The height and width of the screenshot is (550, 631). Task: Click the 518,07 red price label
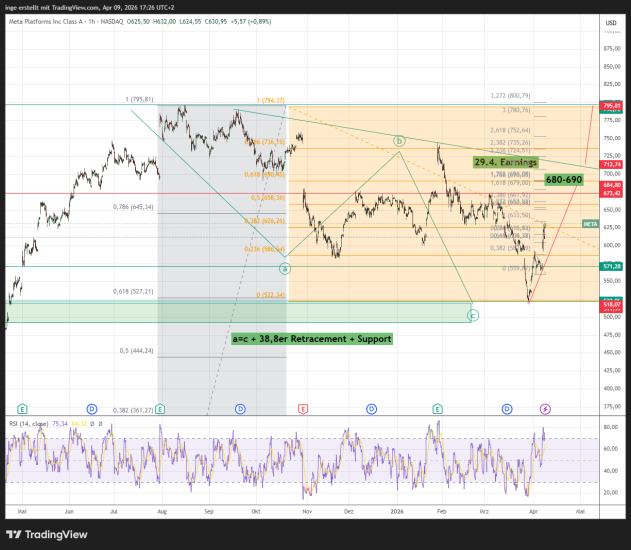click(611, 304)
